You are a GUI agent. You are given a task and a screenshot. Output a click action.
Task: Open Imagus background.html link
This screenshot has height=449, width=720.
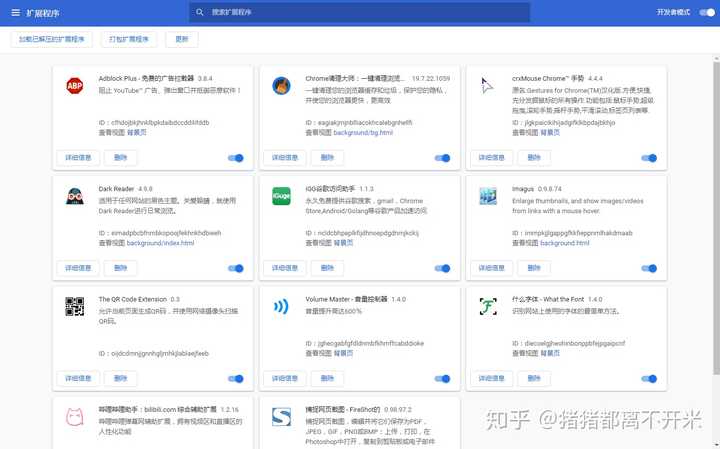(564, 243)
